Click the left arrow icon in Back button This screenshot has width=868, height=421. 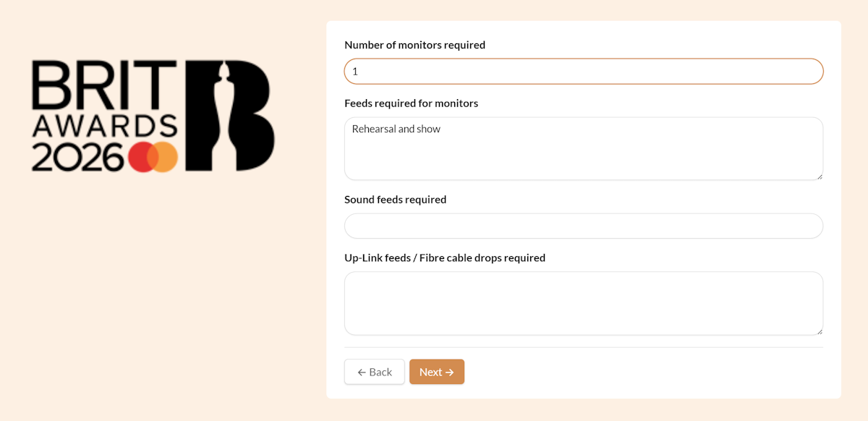[x=362, y=373]
